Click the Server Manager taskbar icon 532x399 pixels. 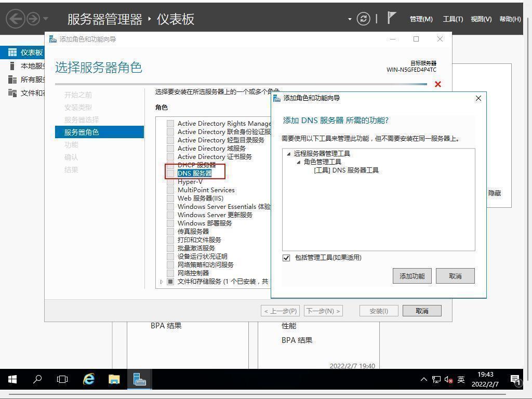point(139,379)
